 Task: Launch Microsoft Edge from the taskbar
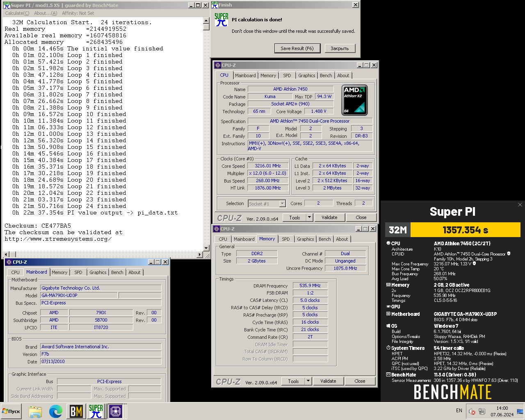(x=56, y=411)
